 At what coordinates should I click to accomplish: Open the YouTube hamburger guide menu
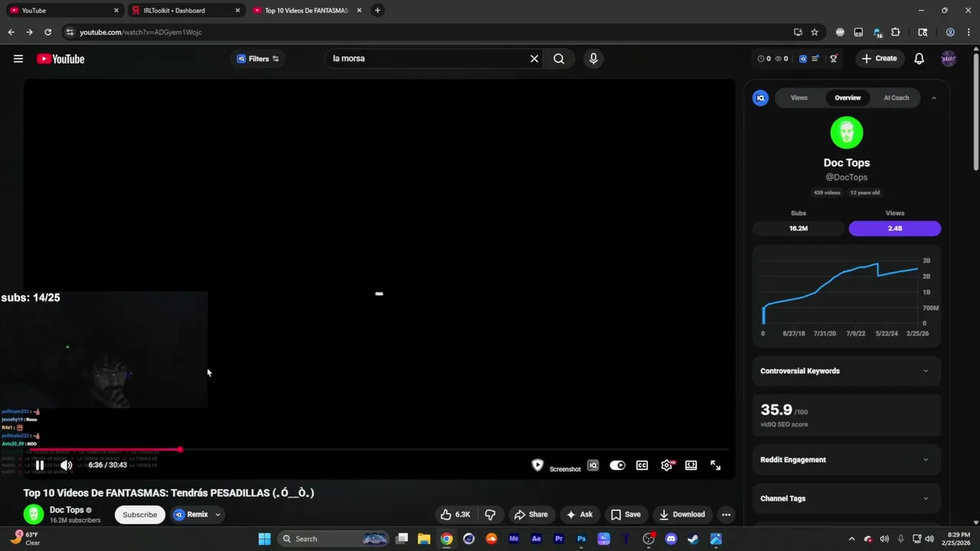coord(18,59)
